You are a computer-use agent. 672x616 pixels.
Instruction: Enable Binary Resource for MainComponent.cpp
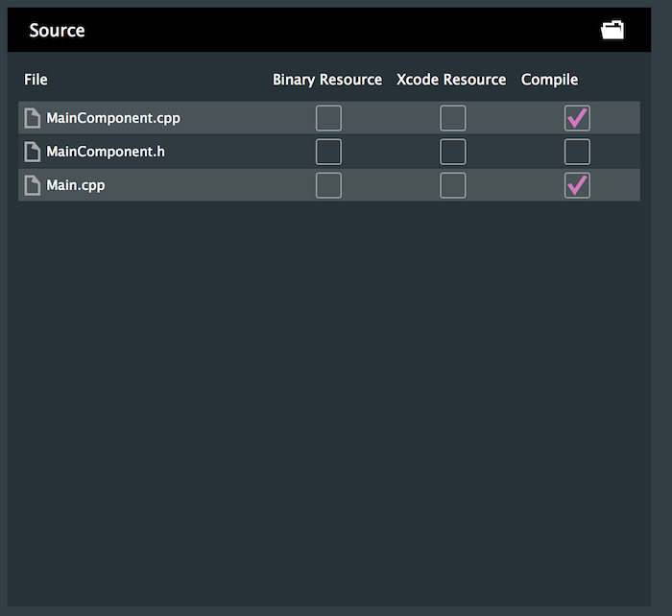pyautogui.click(x=328, y=118)
